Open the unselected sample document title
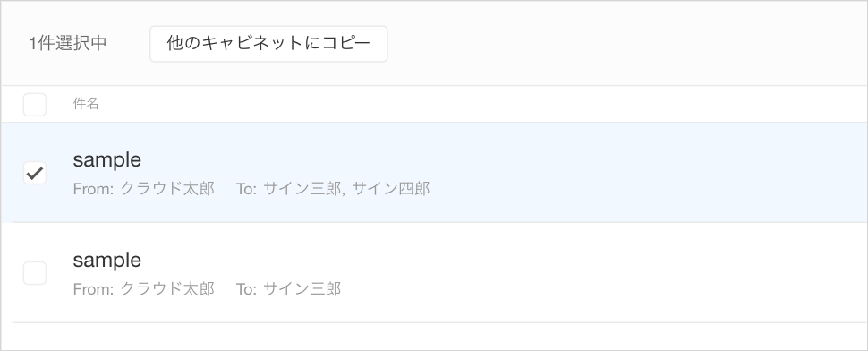868x351 pixels. pyautogui.click(x=106, y=260)
